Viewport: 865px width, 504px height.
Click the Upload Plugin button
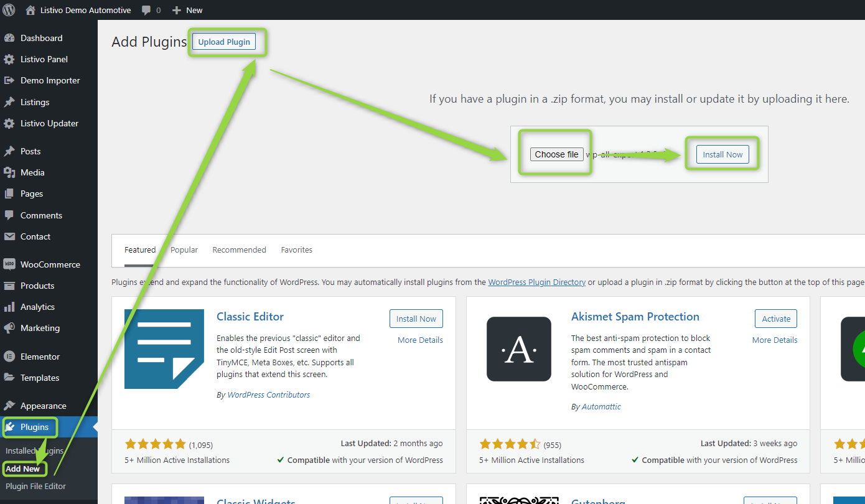[x=224, y=42]
